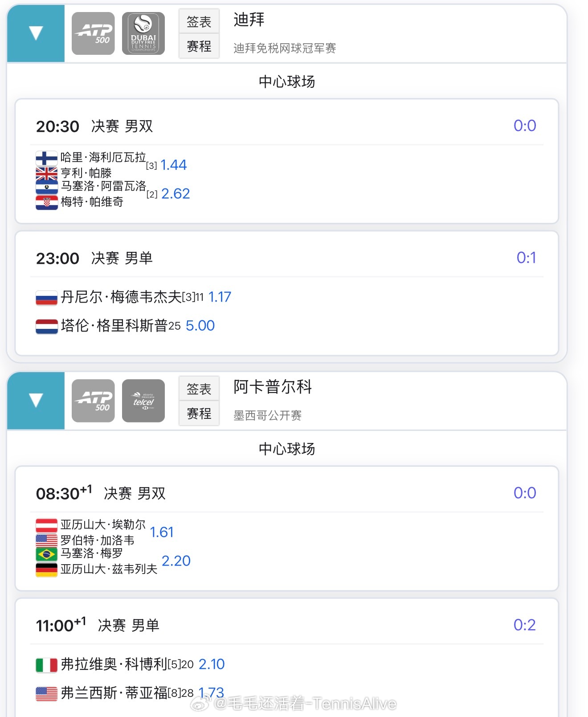Click the Finland flag beside 哈里·海利厄瓦拉

(47, 159)
